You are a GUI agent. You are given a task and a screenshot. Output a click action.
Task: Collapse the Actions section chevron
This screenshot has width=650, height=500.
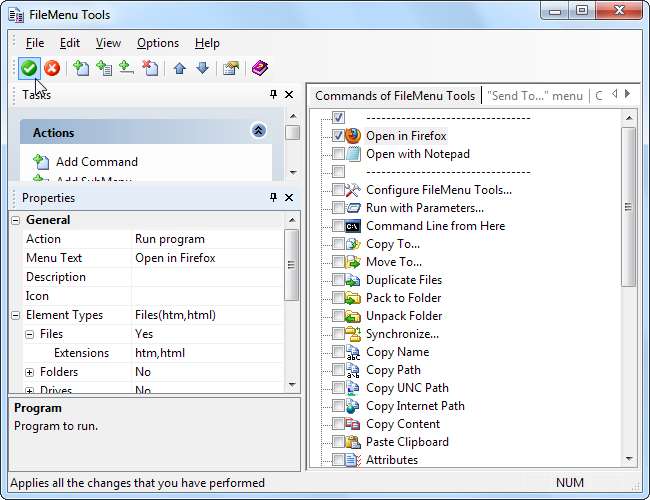(258, 131)
